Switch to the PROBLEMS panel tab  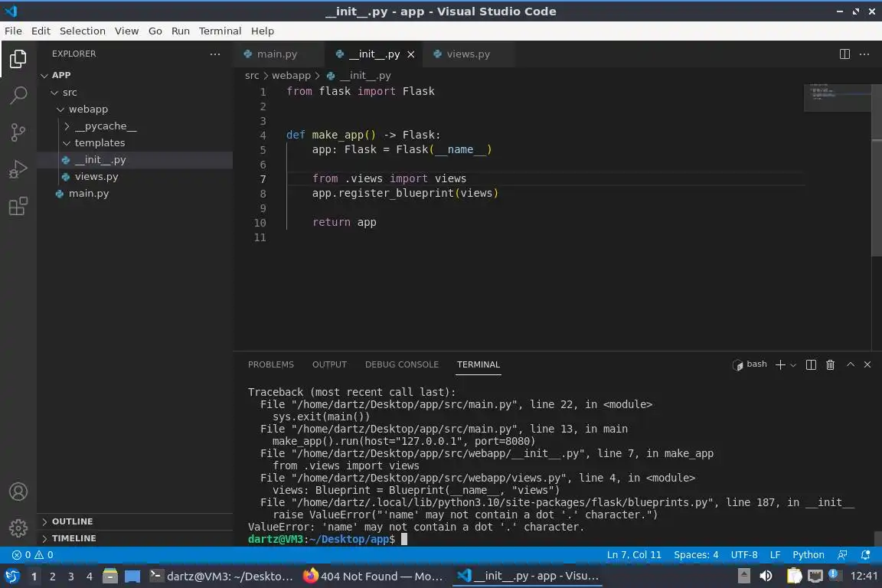tap(270, 364)
